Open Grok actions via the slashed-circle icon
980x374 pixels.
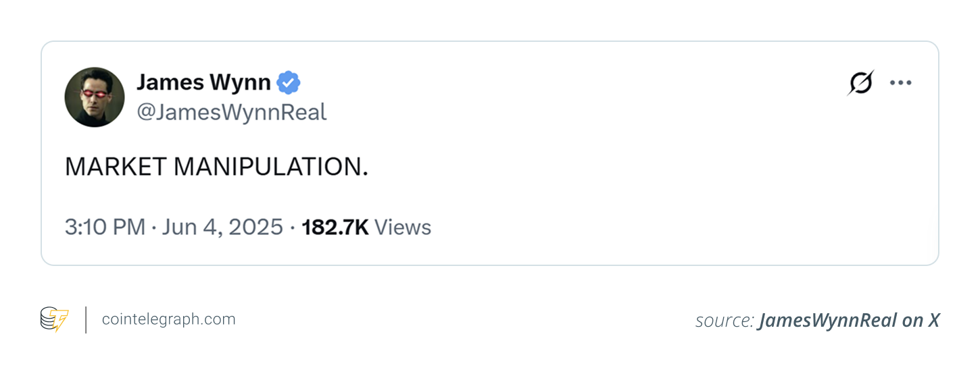860,82
